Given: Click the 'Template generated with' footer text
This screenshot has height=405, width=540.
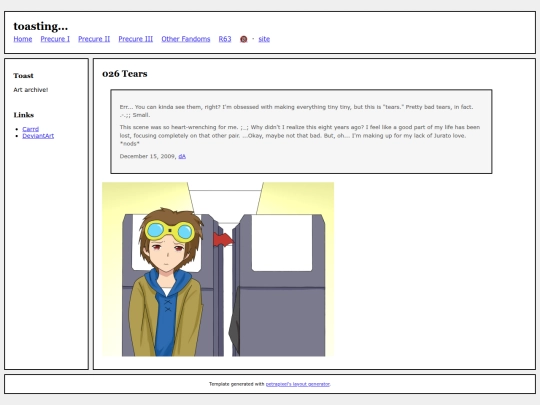Looking at the screenshot, I should point(237,384).
